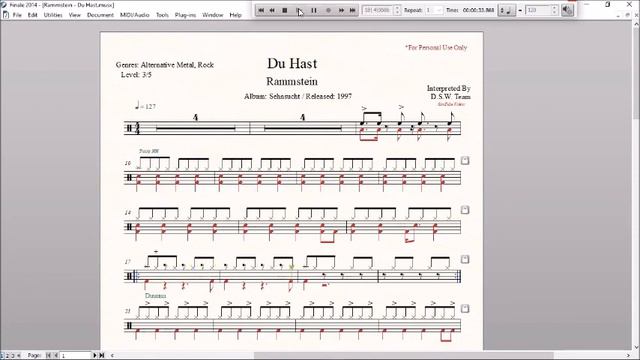Click the record button in playback controls
The image size is (640, 360).
click(x=328, y=10)
